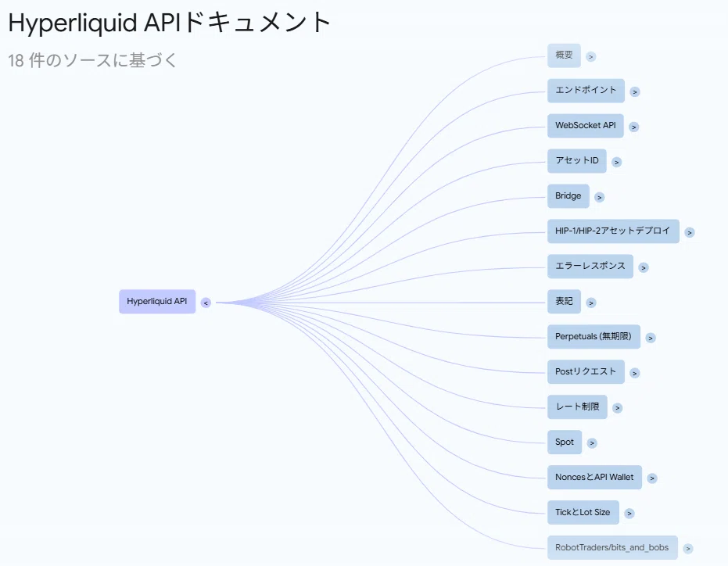Expand the Spot node chevron

(x=591, y=443)
